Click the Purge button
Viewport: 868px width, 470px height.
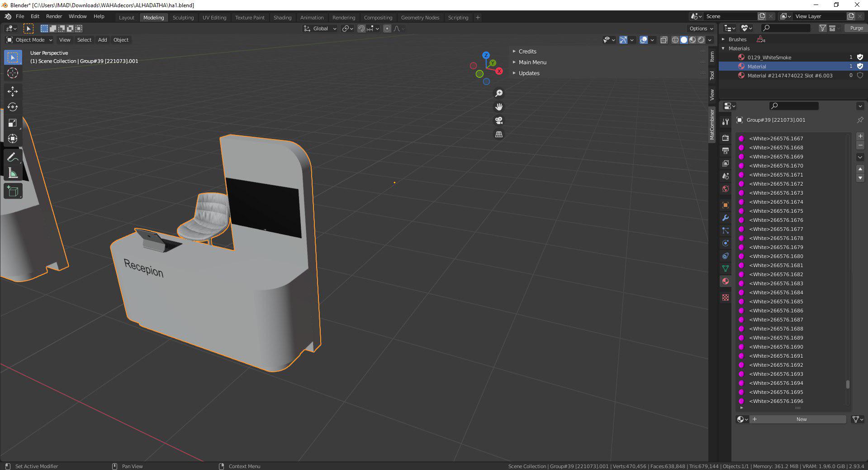click(855, 28)
